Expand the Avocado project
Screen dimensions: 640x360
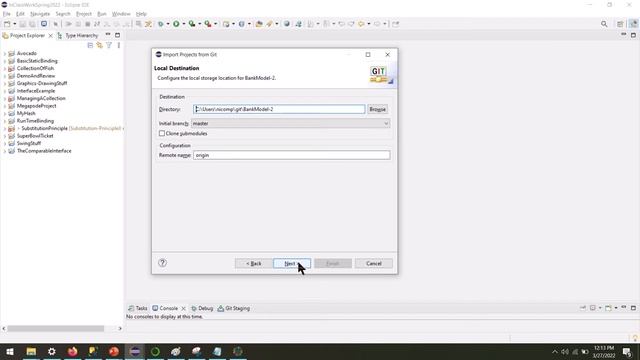pyautogui.click(x=4, y=53)
